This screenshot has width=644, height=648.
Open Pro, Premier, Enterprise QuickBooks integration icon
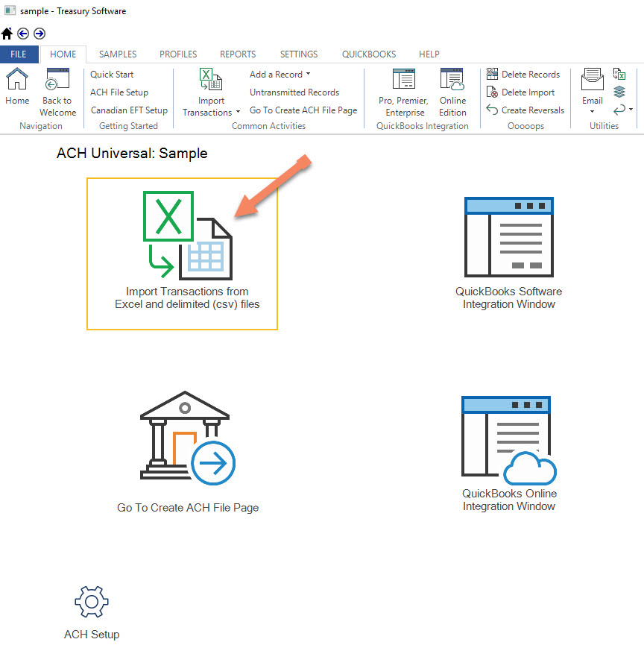(403, 78)
